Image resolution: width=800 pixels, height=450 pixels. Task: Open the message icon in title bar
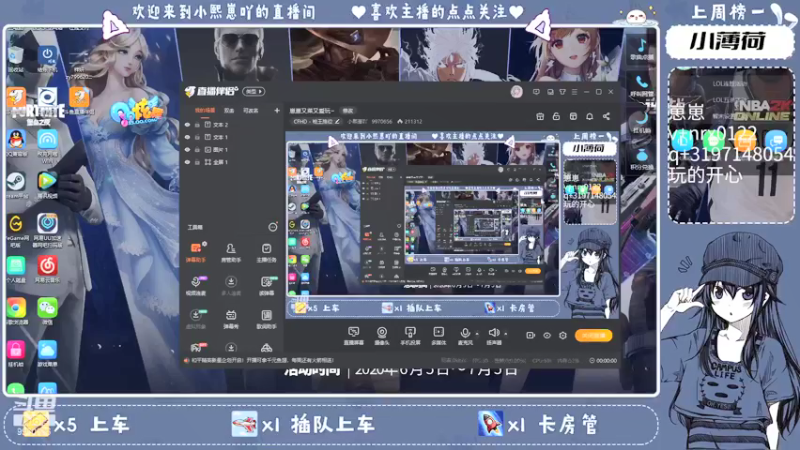536,92
